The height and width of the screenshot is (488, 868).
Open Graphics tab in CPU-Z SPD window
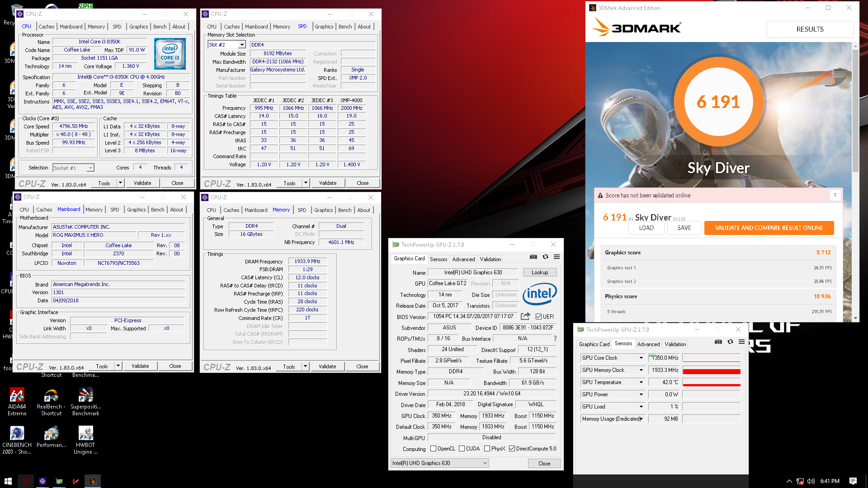coord(324,27)
